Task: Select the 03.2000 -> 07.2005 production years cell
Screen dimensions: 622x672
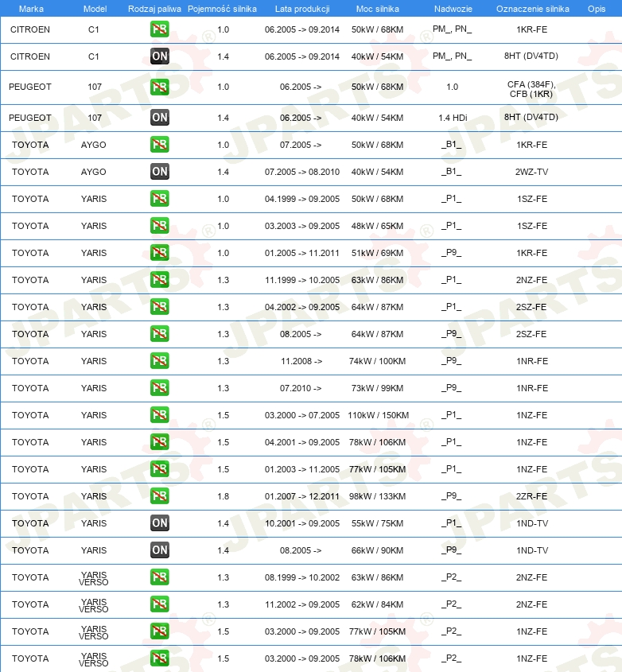Action: [302, 414]
